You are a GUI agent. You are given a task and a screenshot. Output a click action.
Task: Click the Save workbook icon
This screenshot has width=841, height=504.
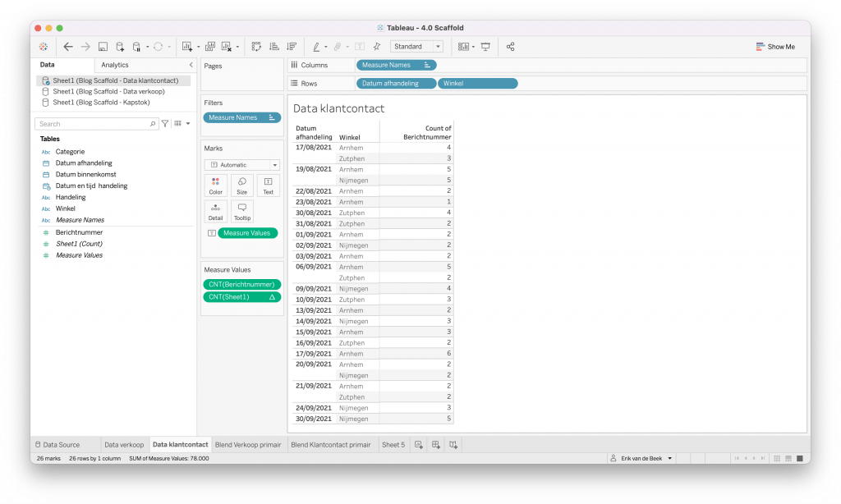[103, 47]
